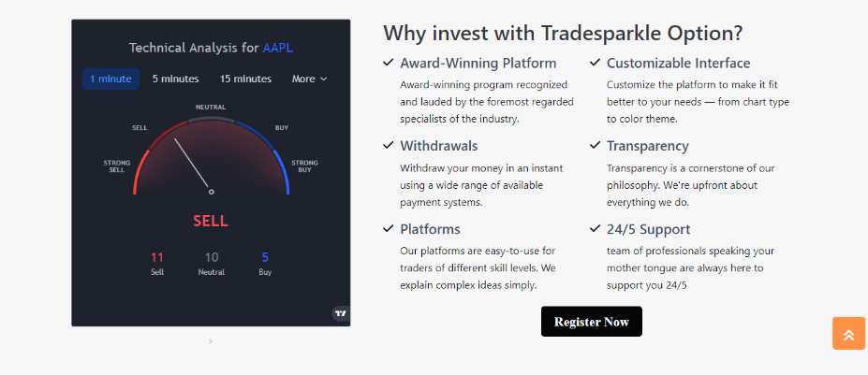Screen dimensions: 868x375
Task: Click the small chevron below the widget
Action: (211, 341)
